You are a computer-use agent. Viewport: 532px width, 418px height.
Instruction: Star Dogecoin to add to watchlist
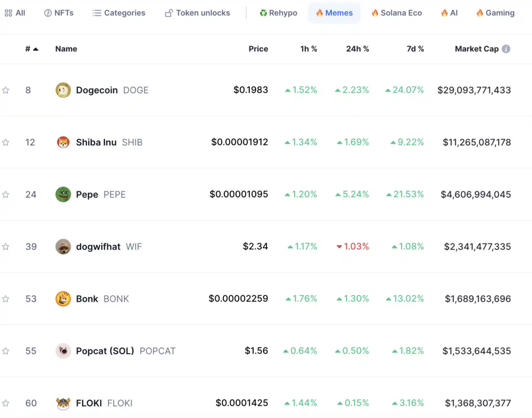tap(6, 90)
